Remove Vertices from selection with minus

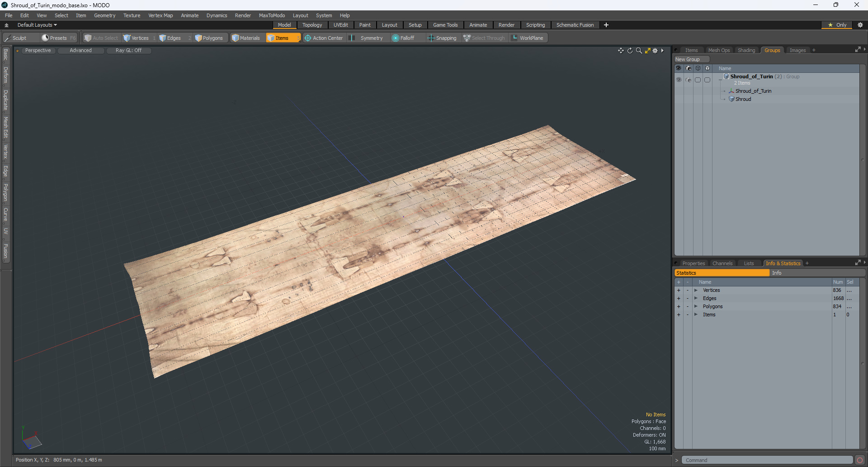tap(688, 290)
